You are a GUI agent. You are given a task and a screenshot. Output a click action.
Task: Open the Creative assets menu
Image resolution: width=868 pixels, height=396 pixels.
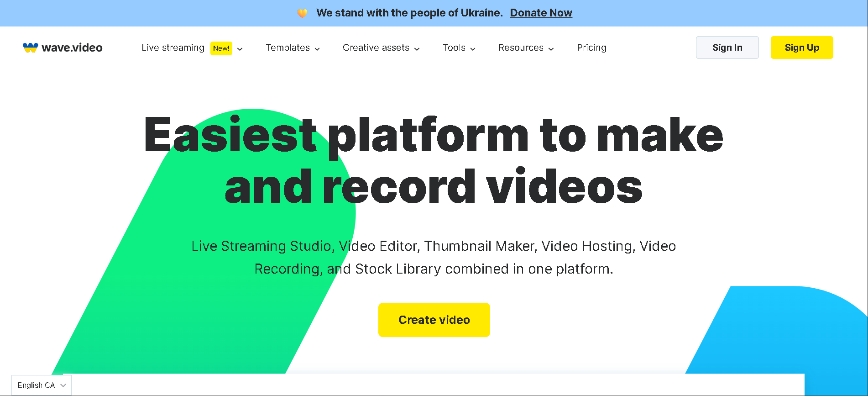(376, 48)
